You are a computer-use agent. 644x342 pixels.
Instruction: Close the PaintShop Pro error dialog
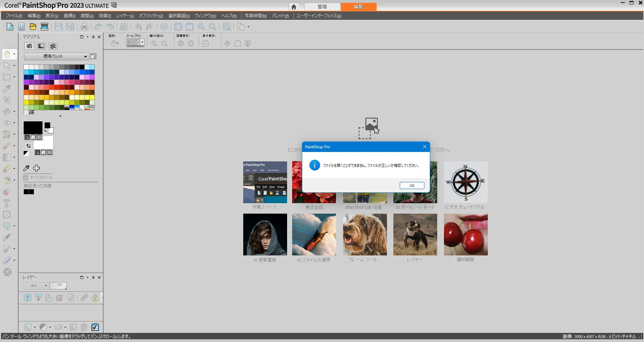(425, 147)
